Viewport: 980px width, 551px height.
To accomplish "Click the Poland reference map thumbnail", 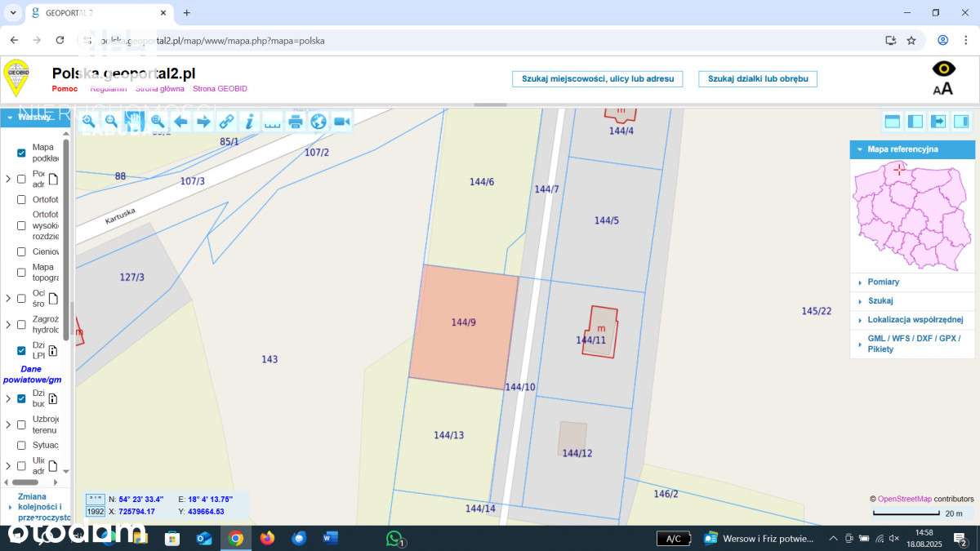I will (x=912, y=216).
